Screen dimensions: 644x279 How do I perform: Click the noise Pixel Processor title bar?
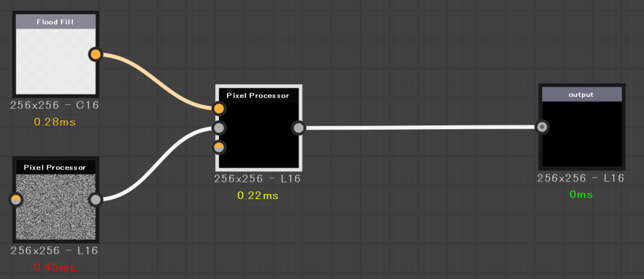(x=55, y=167)
